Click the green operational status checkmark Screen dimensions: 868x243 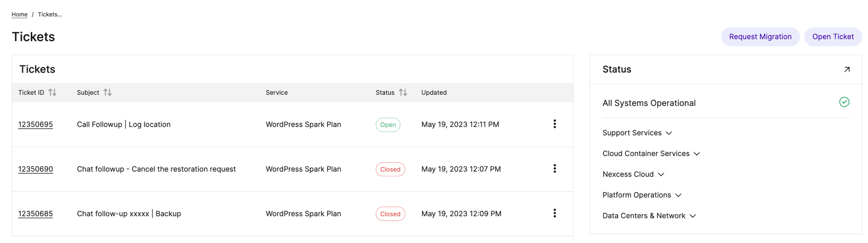tap(844, 102)
